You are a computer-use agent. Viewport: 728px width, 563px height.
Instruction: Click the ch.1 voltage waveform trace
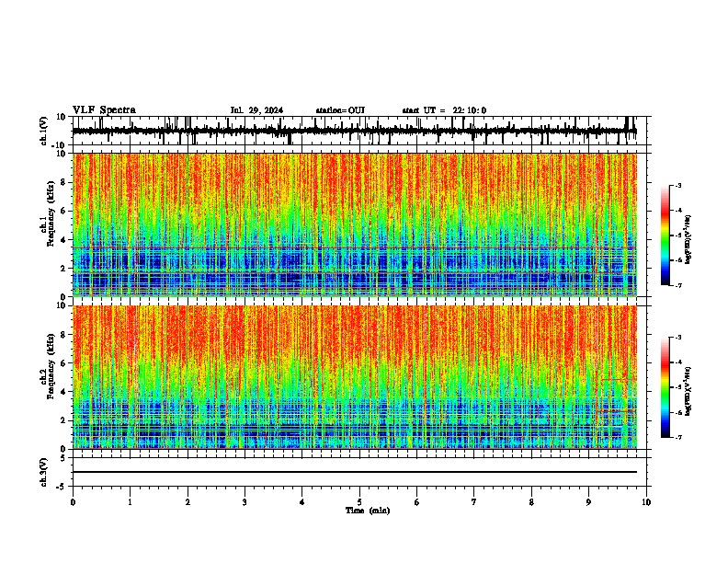pos(354,131)
